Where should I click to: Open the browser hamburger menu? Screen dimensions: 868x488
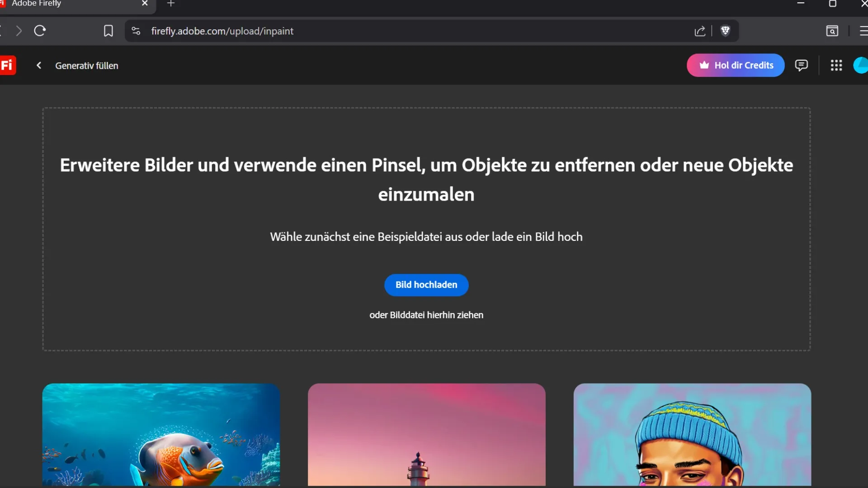863,31
